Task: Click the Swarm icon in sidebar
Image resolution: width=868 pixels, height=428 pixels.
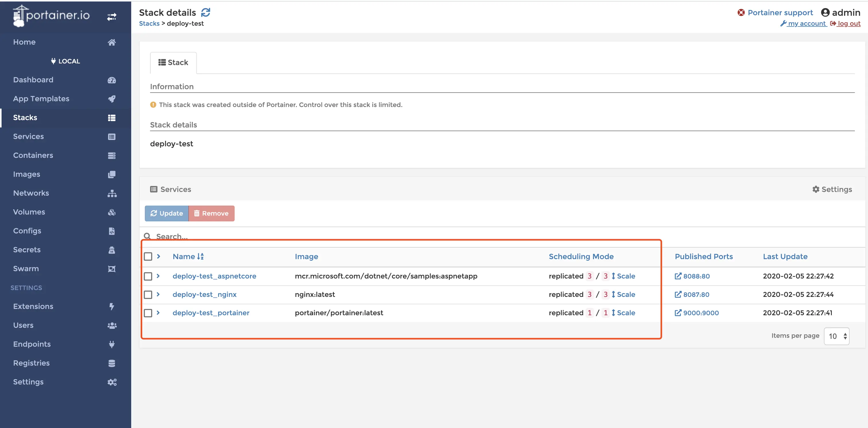Action: pyautogui.click(x=112, y=269)
